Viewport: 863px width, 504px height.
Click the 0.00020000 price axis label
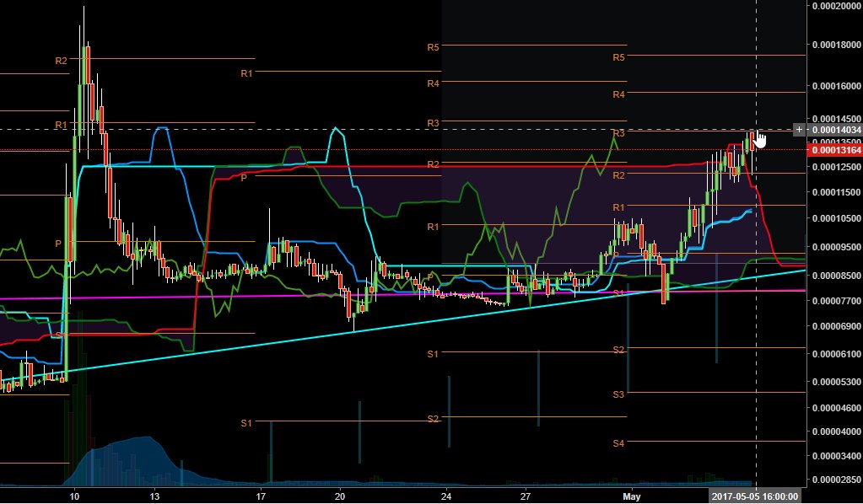point(837,6)
